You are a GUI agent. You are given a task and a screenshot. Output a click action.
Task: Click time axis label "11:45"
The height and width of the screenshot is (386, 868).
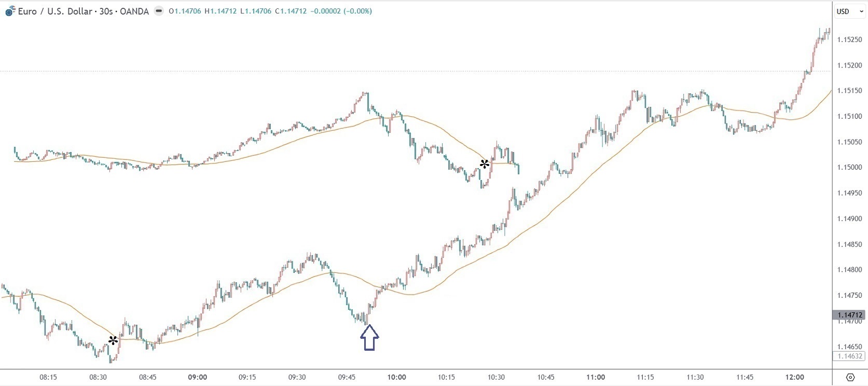pos(746,377)
